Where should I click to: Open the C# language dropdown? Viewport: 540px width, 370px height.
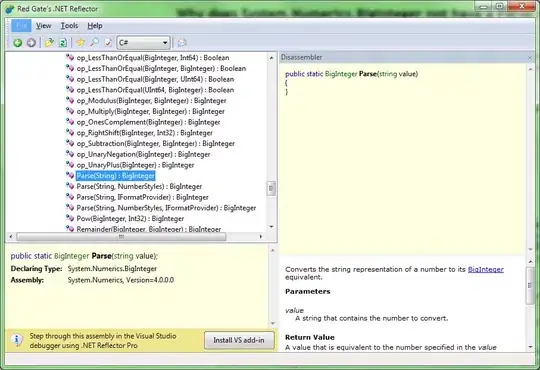click(143, 43)
